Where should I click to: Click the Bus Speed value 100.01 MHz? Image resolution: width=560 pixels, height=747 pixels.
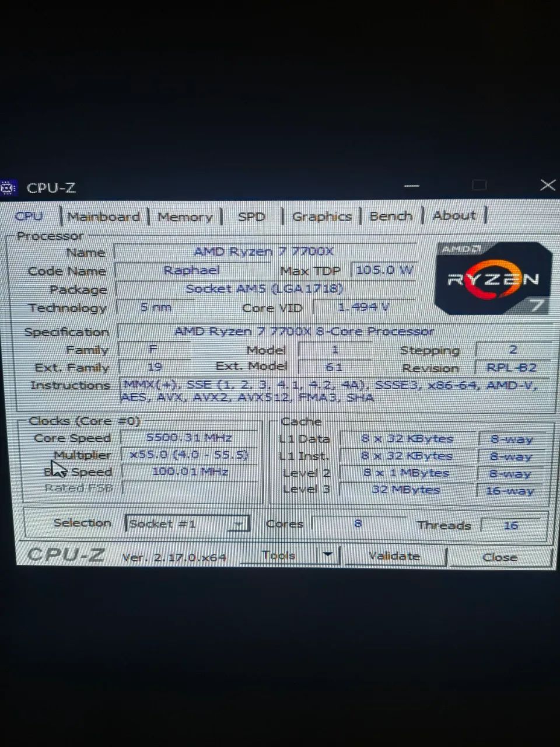[189, 472]
